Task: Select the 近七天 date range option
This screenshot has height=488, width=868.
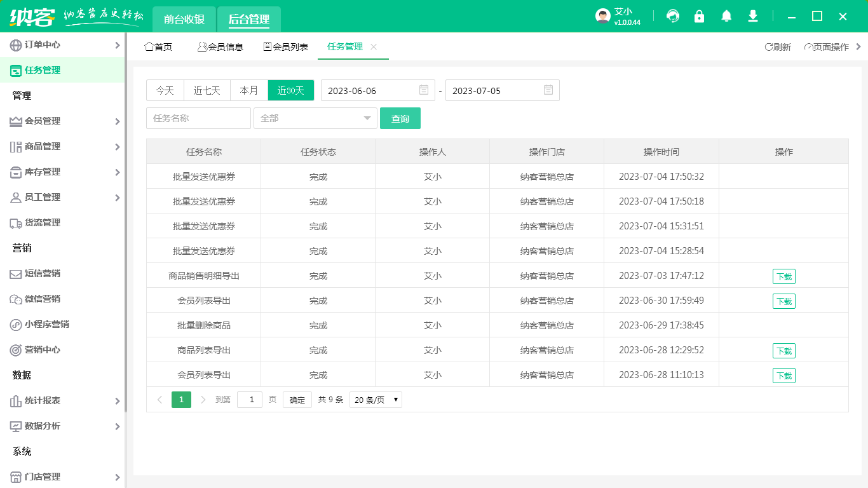Action: click(207, 90)
